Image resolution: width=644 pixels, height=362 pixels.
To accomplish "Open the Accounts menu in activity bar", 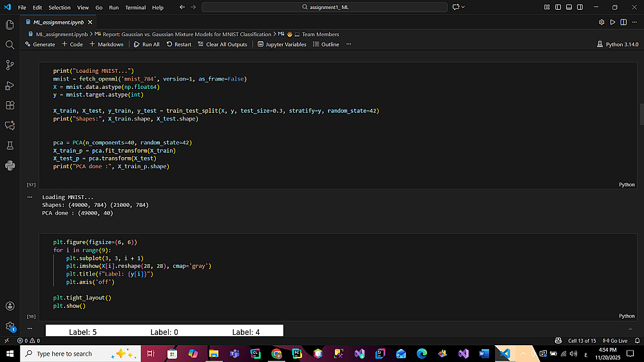I will (x=10, y=306).
